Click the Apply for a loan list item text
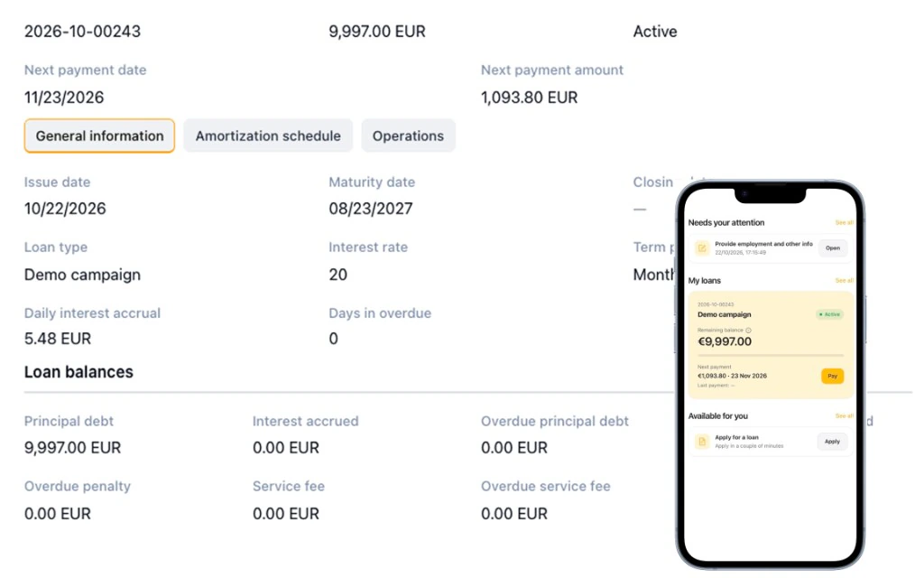Image resolution: width=924 pixels, height=578 pixels. click(x=736, y=438)
